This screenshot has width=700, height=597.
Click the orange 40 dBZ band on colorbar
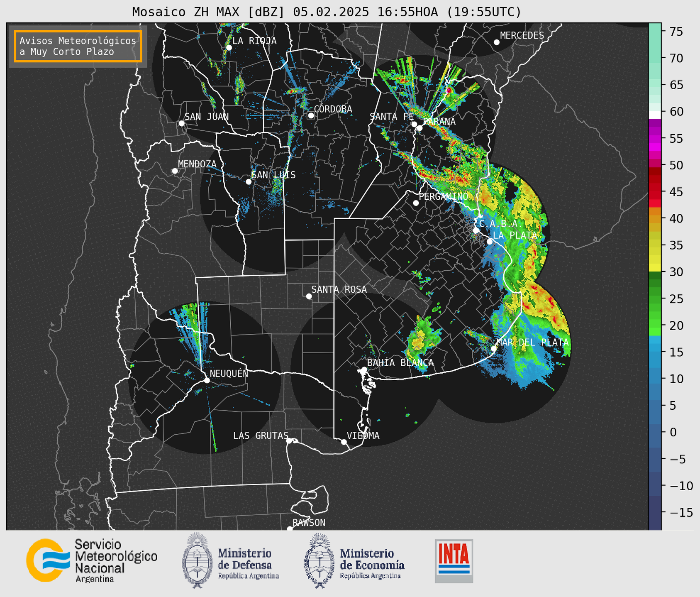[655, 218]
